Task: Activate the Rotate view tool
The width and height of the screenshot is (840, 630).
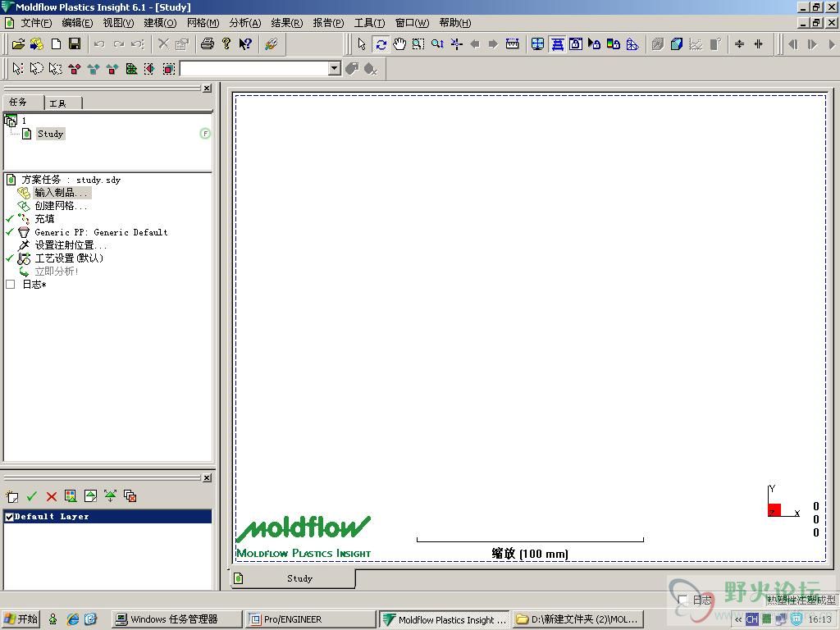Action: pyautogui.click(x=381, y=44)
